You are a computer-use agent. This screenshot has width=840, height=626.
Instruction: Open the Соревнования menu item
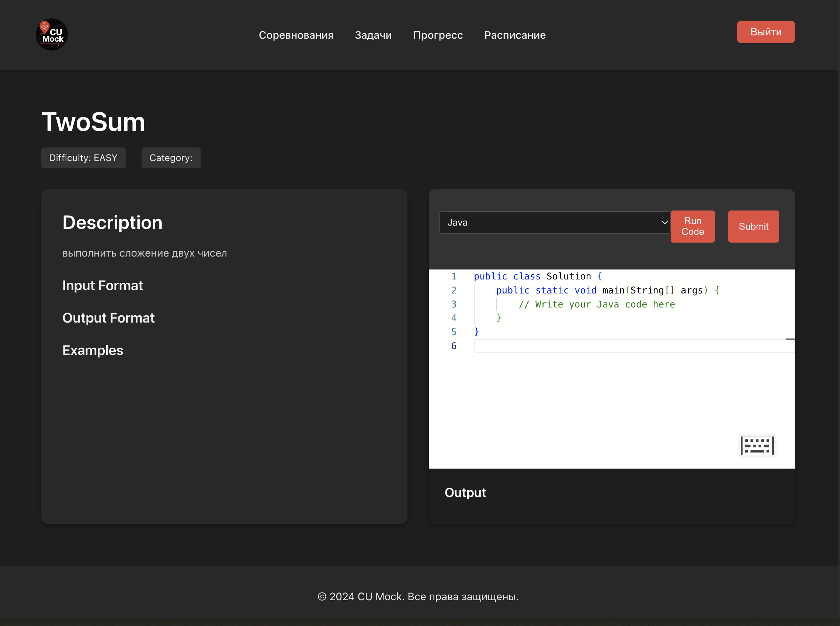[x=296, y=35]
